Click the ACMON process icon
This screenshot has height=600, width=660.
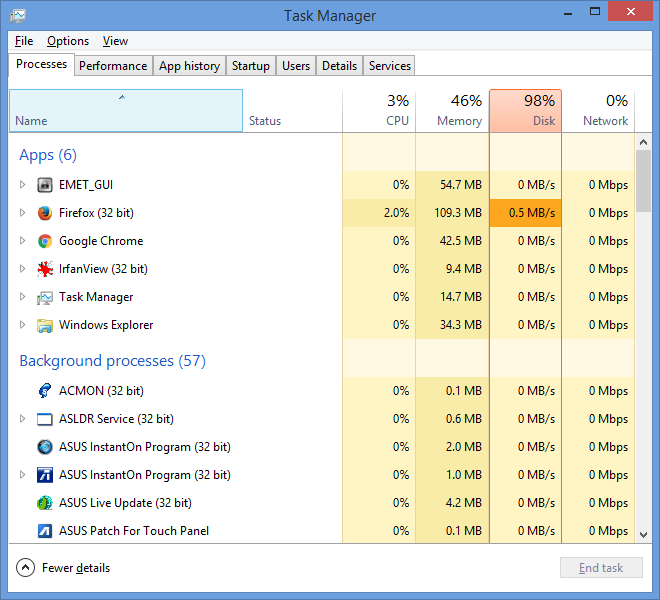click(45, 391)
